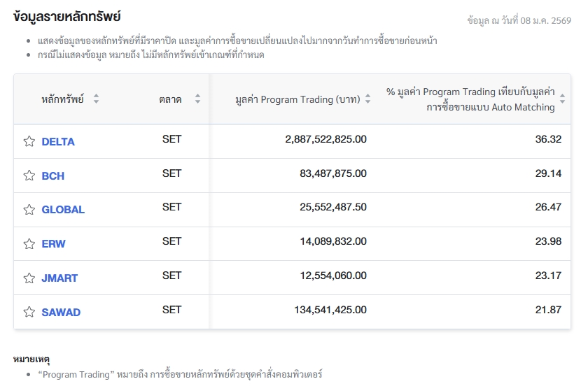Add GLOBAL to favorites with star
Viewport: 588px width, 386px height.
[x=29, y=210]
